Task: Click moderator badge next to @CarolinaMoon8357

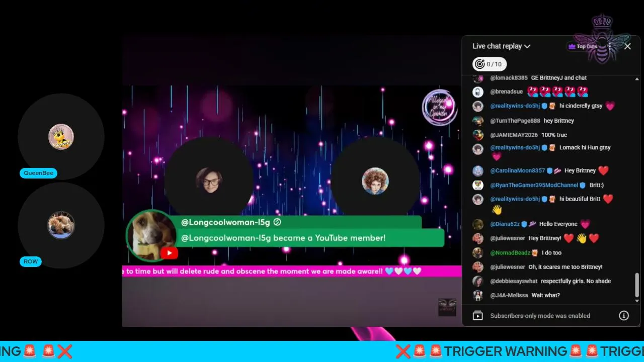Action: 549,170
